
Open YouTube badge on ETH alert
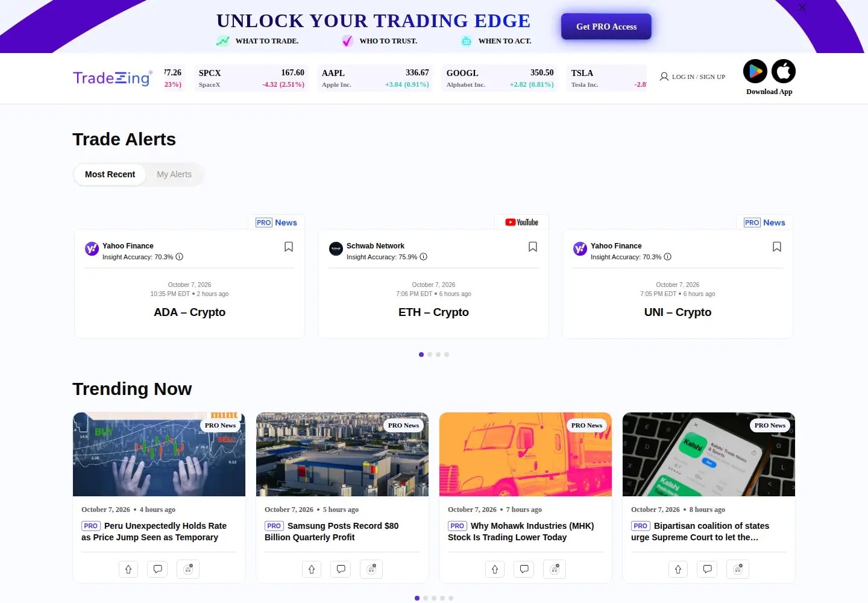point(522,223)
